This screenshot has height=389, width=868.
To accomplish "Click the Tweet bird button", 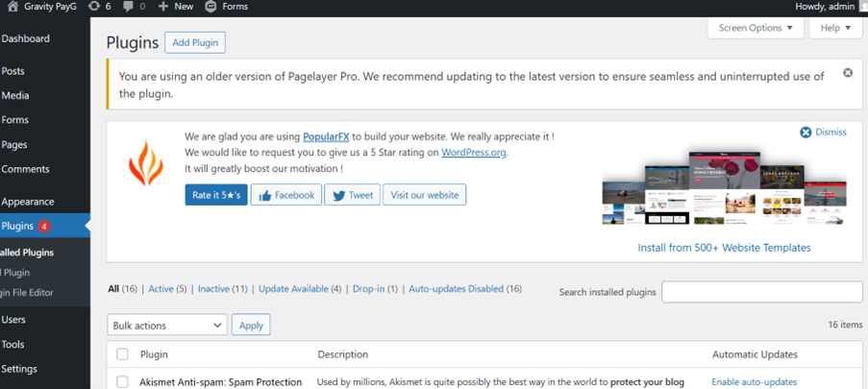I will click(352, 195).
